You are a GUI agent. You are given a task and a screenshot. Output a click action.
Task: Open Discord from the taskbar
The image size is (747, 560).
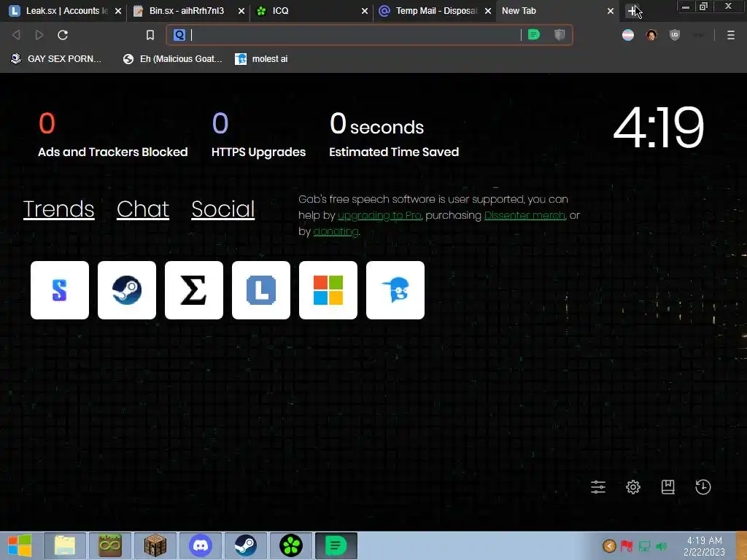[201, 545]
